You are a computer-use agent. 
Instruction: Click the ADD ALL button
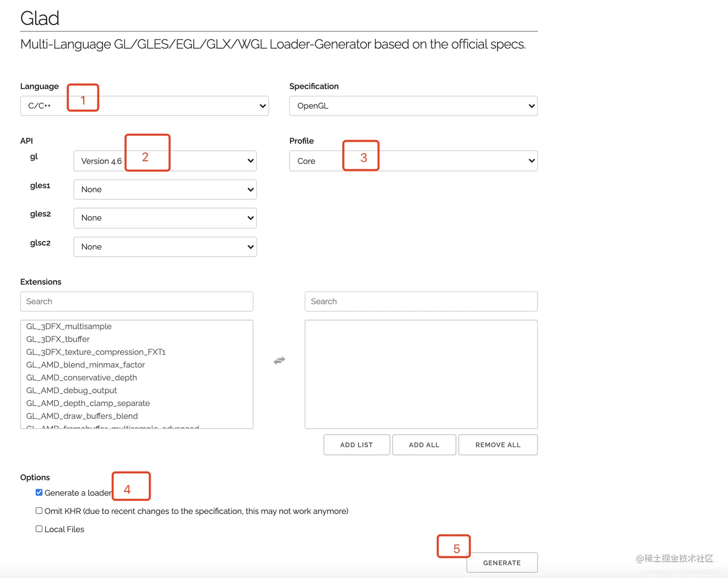click(x=424, y=445)
